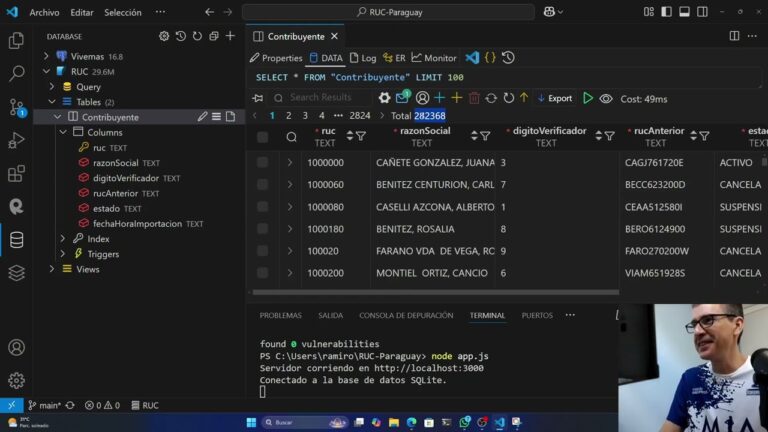Select the checkbox for row 1000000
The width and height of the screenshot is (768, 432).
tap(263, 162)
